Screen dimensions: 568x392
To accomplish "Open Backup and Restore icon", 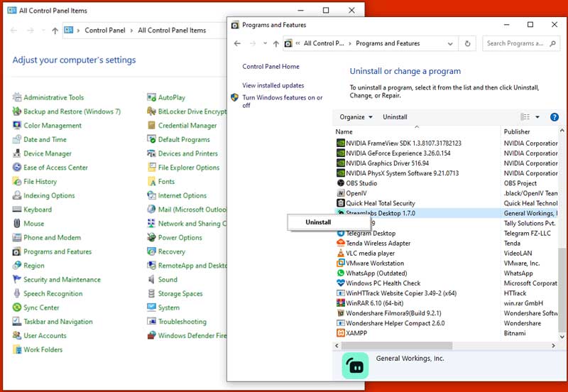I will (17, 111).
